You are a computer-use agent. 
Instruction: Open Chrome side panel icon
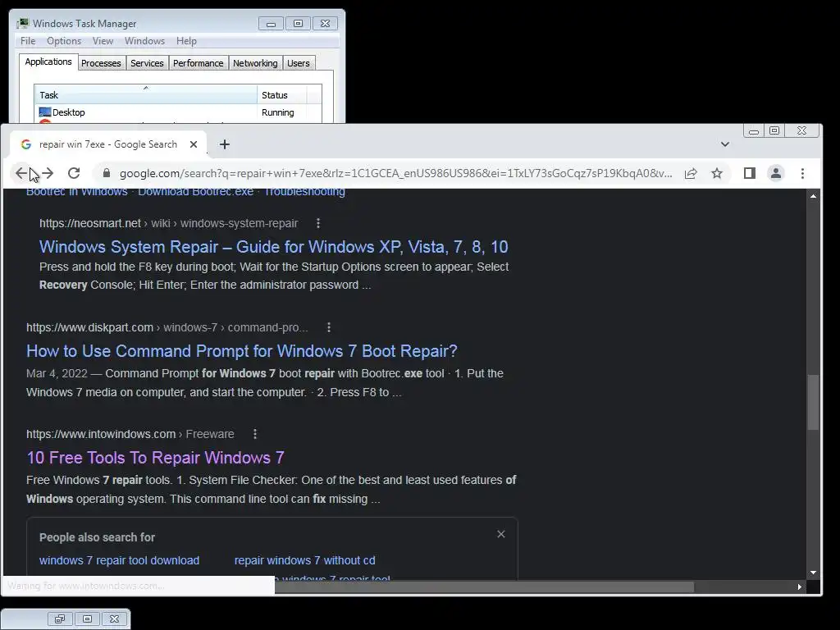coord(750,173)
